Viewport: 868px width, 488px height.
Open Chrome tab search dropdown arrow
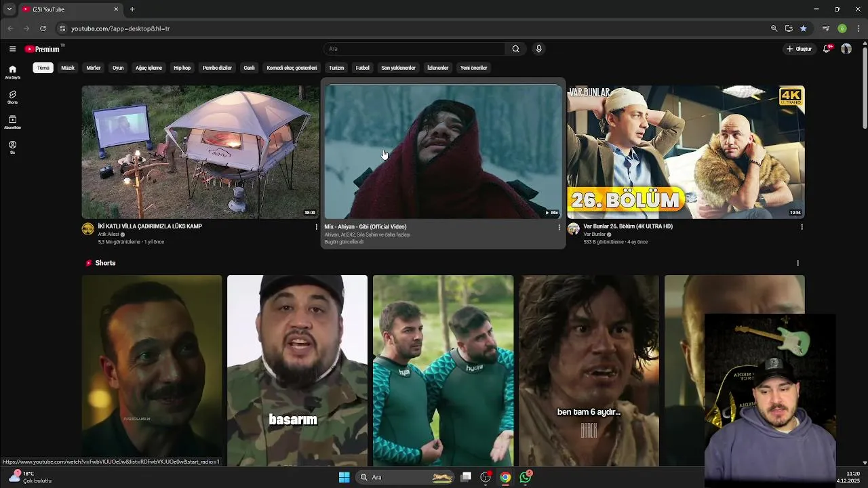9,9
